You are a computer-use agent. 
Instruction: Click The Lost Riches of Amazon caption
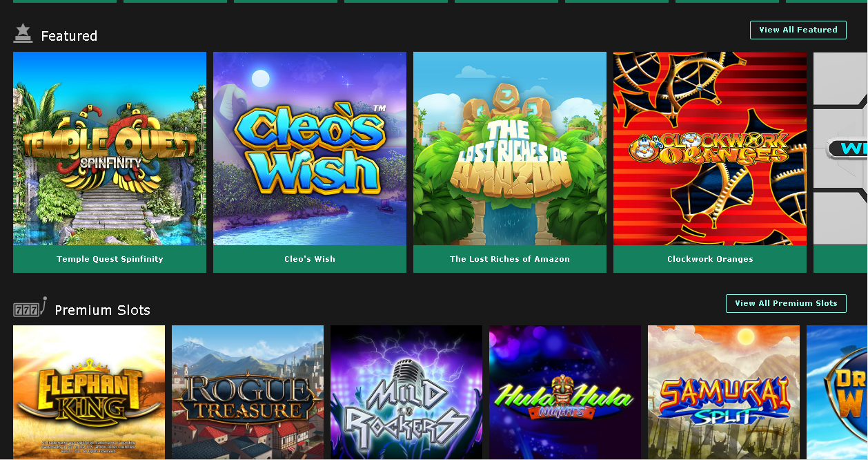click(510, 259)
